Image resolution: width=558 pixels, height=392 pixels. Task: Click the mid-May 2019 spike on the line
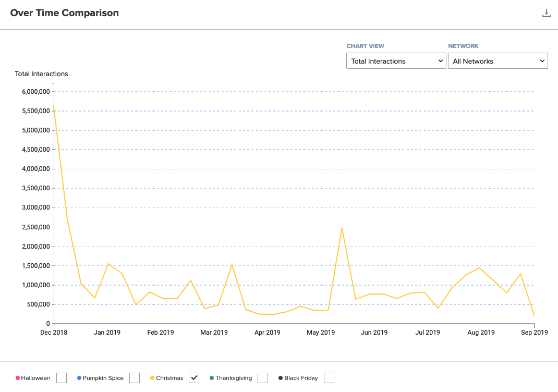[342, 228]
